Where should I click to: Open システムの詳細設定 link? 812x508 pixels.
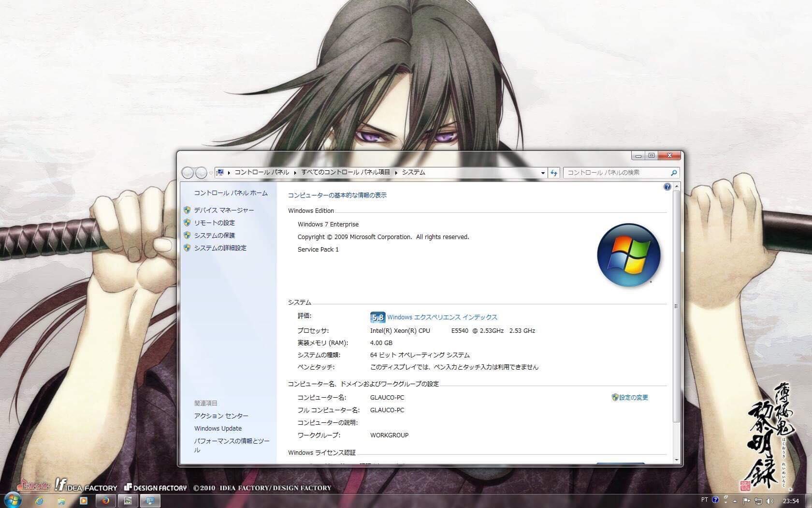coord(220,248)
